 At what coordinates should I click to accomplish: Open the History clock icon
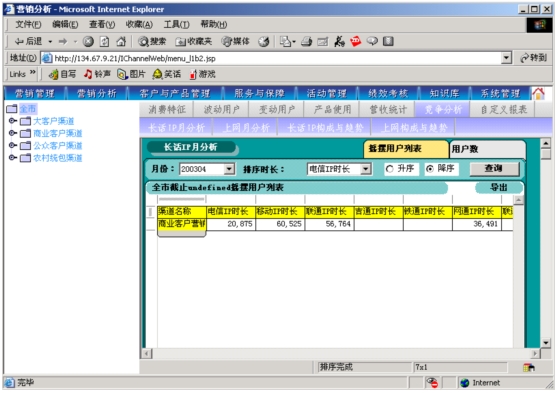(264, 42)
